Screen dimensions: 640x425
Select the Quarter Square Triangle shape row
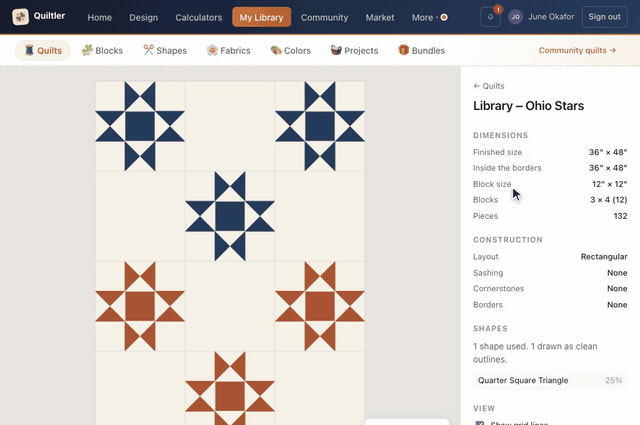pos(550,380)
